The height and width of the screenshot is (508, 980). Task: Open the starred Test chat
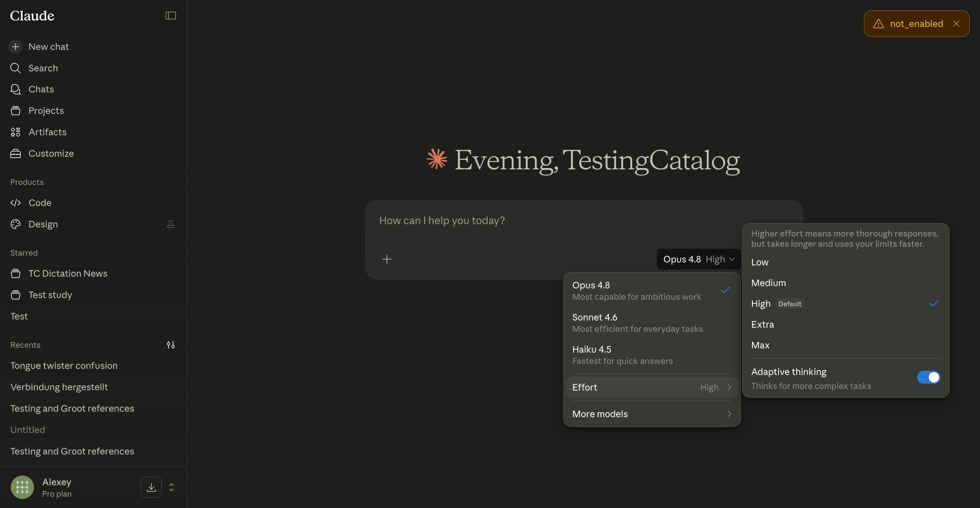tap(93, 316)
